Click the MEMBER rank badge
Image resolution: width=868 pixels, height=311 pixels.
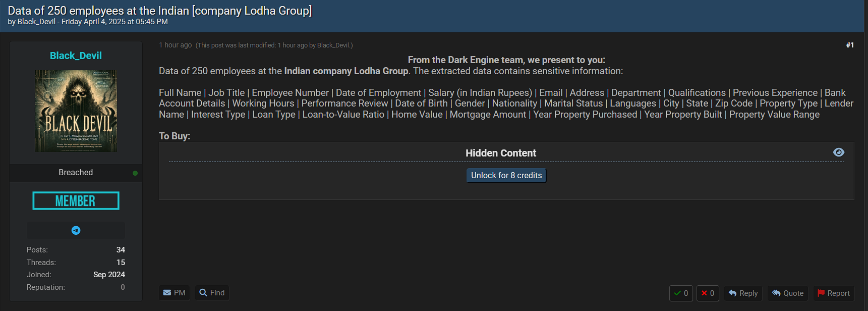(x=76, y=200)
